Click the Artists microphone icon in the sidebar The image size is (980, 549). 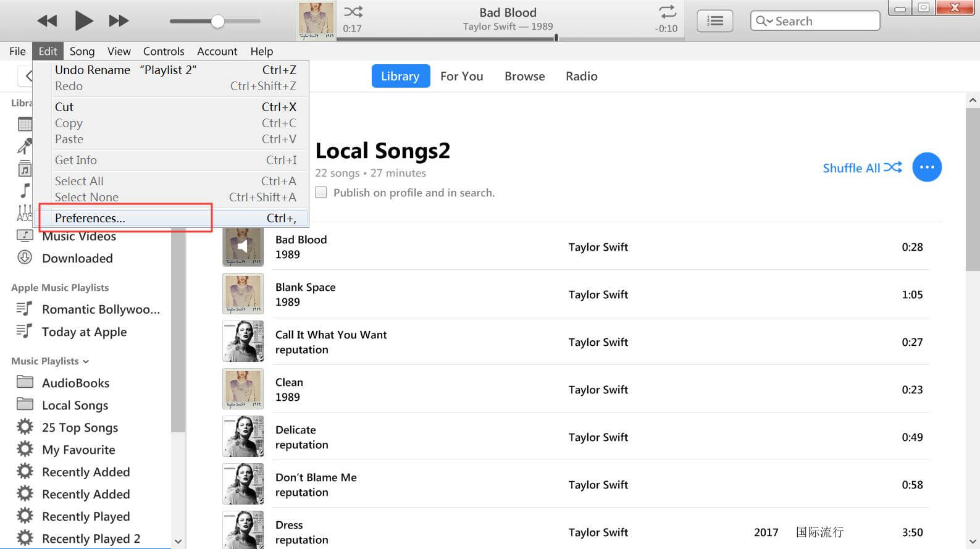click(x=25, y=146)
